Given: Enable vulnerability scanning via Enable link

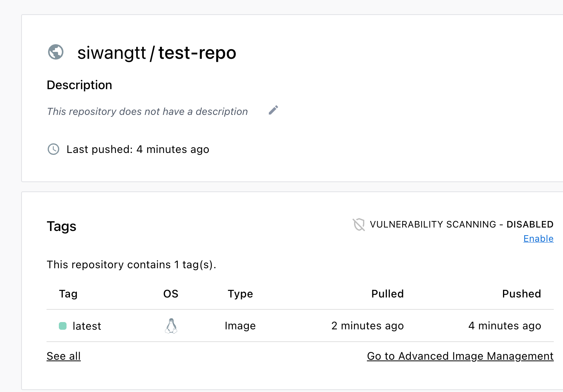Looking at the screenshot, I should pos(538,239).
